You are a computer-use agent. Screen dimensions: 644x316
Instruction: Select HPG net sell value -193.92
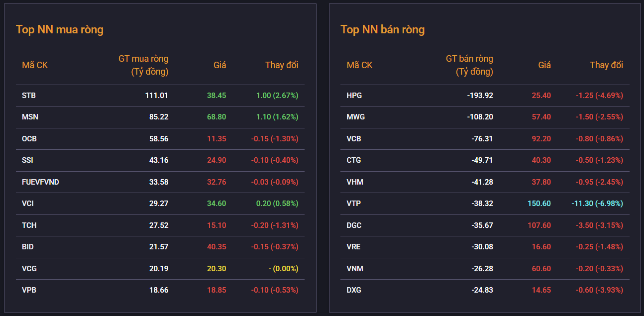point(480,95)
